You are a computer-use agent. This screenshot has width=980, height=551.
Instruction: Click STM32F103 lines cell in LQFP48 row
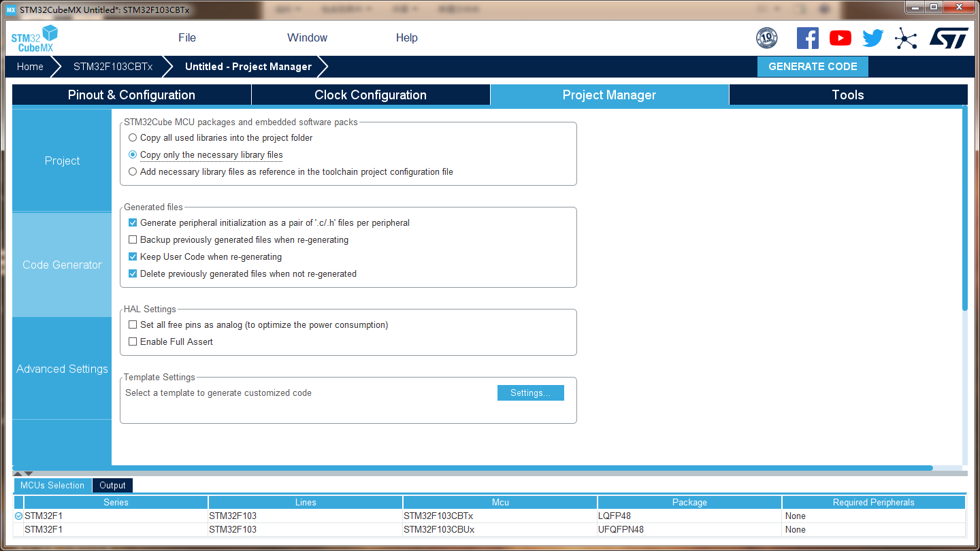[306, 516]
